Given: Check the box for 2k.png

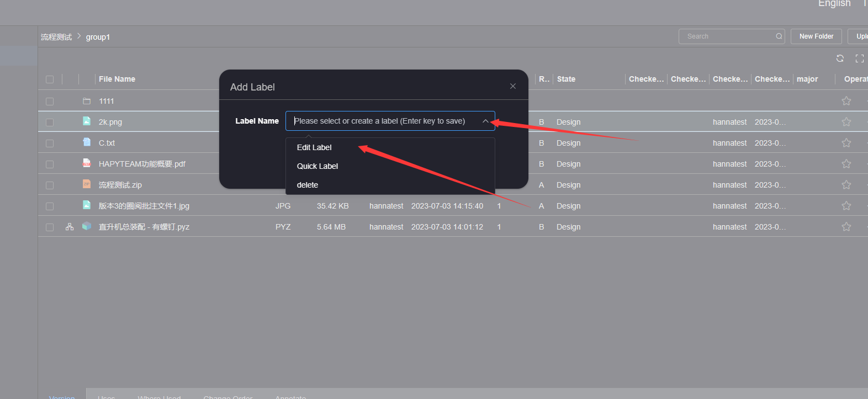Looking at the screenshot, I should [50, 123].
